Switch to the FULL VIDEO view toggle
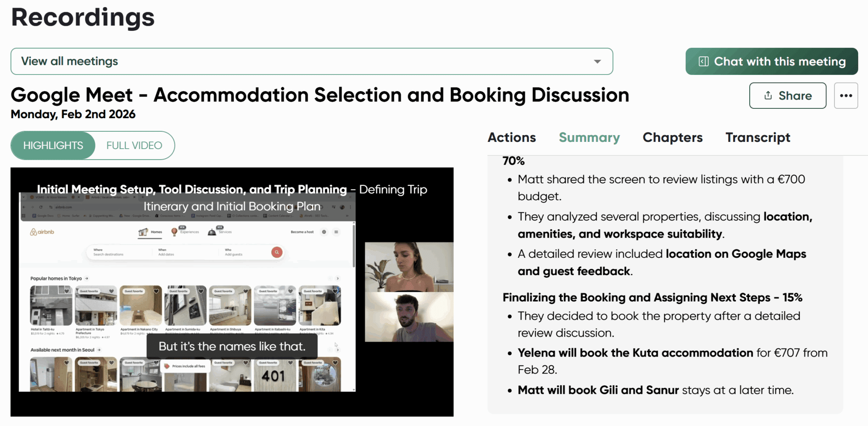This screenshot has width=868, height=426. pyautogui.click(x=134, y=145)
